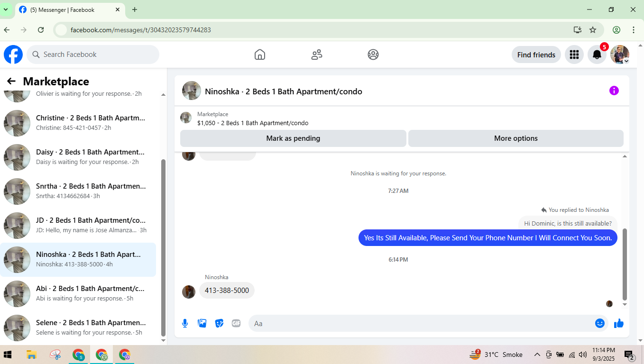The image size is (644, 364).
Task: Focus the Search Facebook field
Action: [x=93, y=55]
